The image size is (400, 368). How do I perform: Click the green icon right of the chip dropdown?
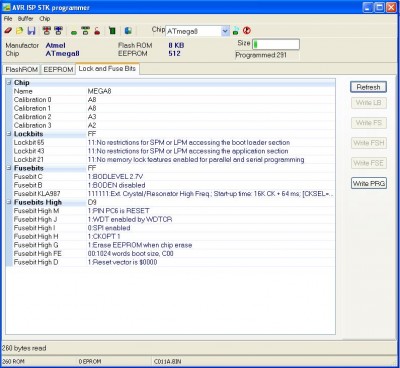click(236, 31)
